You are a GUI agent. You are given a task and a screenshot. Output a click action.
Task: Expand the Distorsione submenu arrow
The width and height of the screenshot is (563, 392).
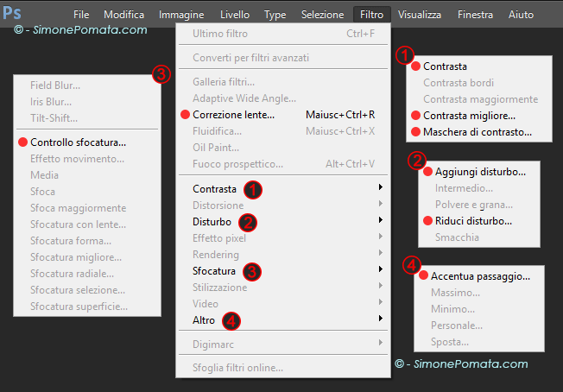coord(380,204)
